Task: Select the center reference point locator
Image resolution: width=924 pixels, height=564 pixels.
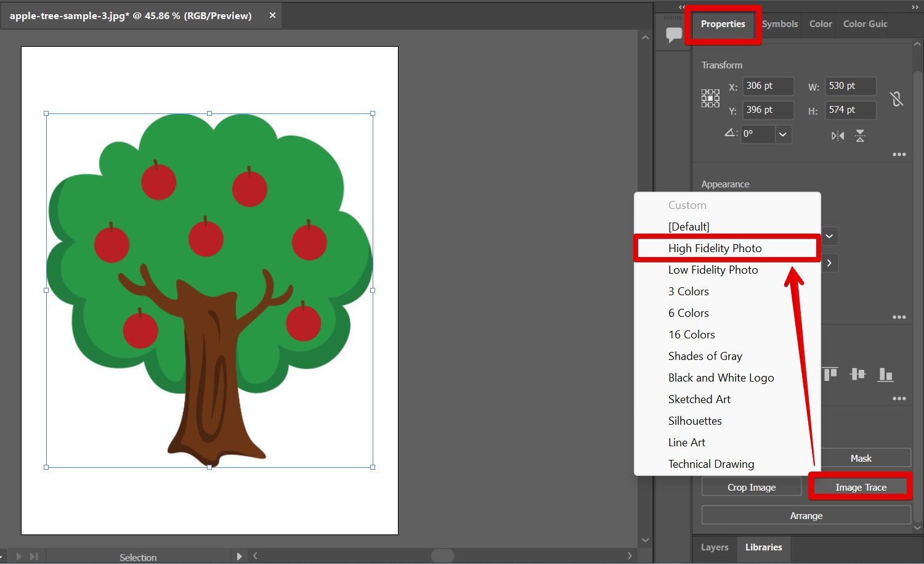Action: point(710,98)
